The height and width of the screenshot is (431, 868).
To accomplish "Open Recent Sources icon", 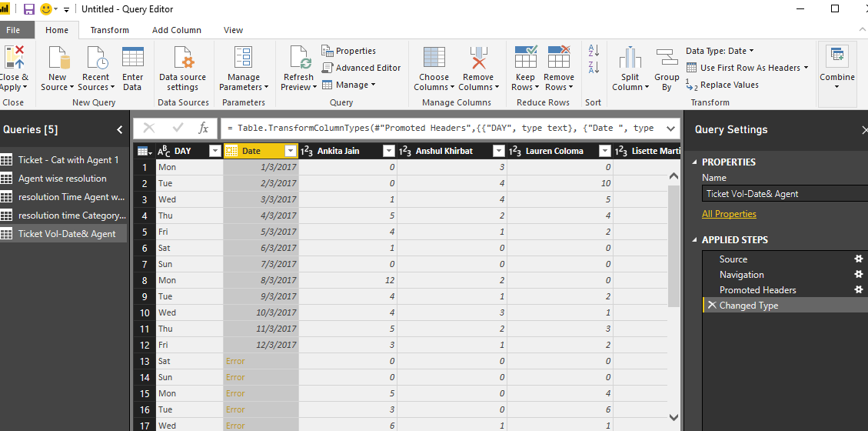I will coord(96,58).
